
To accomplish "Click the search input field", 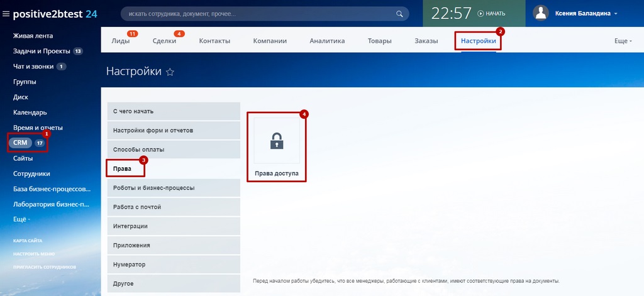I will coord(265,14).
